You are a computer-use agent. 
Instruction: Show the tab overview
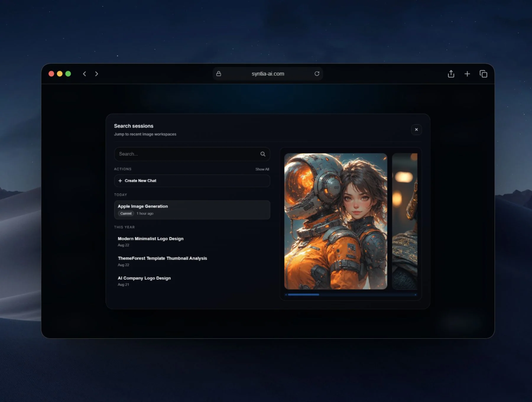tap(483, 74)
